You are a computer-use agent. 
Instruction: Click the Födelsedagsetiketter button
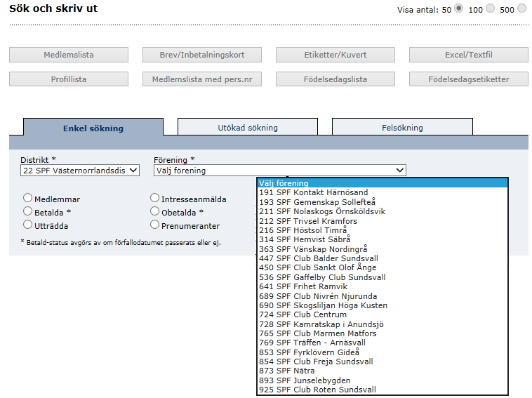pos(469,79)
